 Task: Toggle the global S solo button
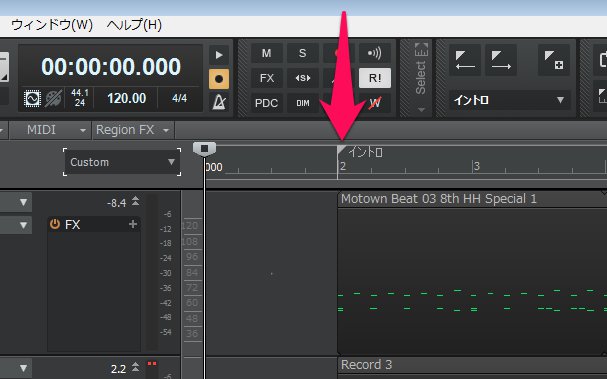[x=302, y=53]
